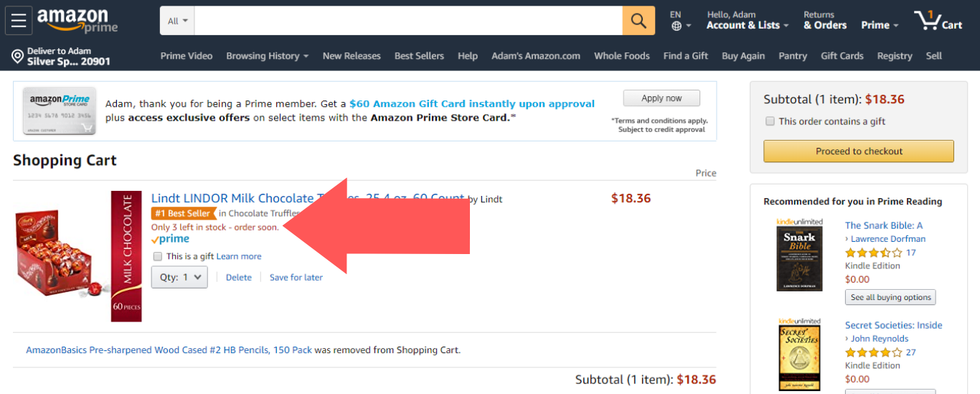Click the Proceed to checkout button

(x=859, y=151)
